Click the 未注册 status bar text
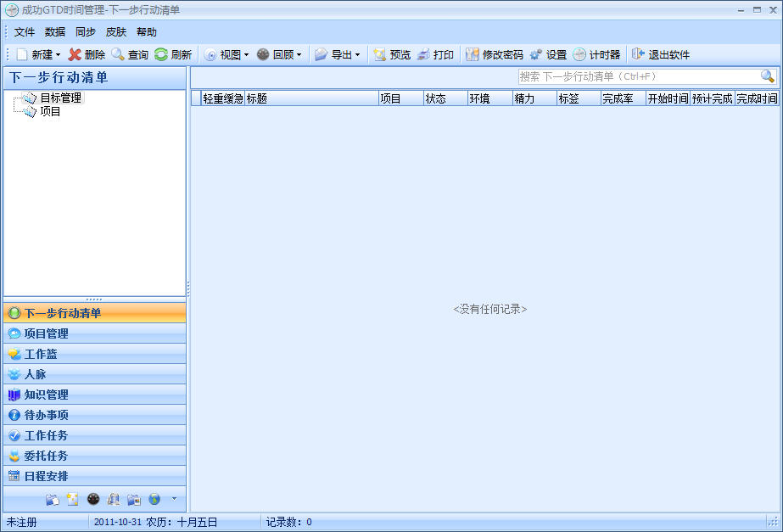The image size is (783, 532). click(21, 522)
